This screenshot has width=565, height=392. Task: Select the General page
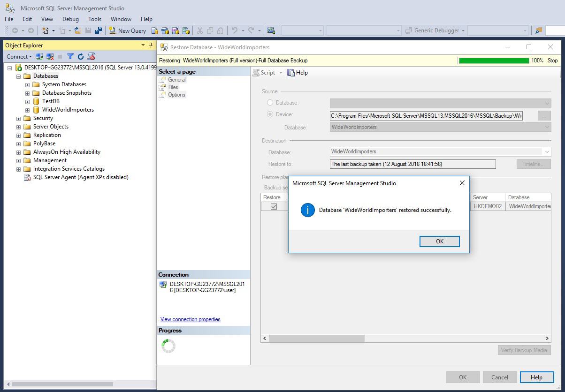(x=177, y=80)
